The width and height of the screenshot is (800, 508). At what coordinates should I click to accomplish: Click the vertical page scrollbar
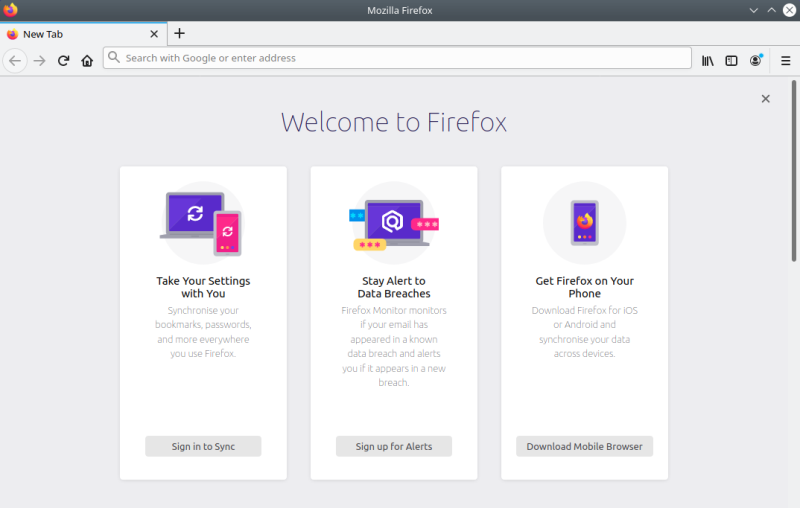pos(794,171)
